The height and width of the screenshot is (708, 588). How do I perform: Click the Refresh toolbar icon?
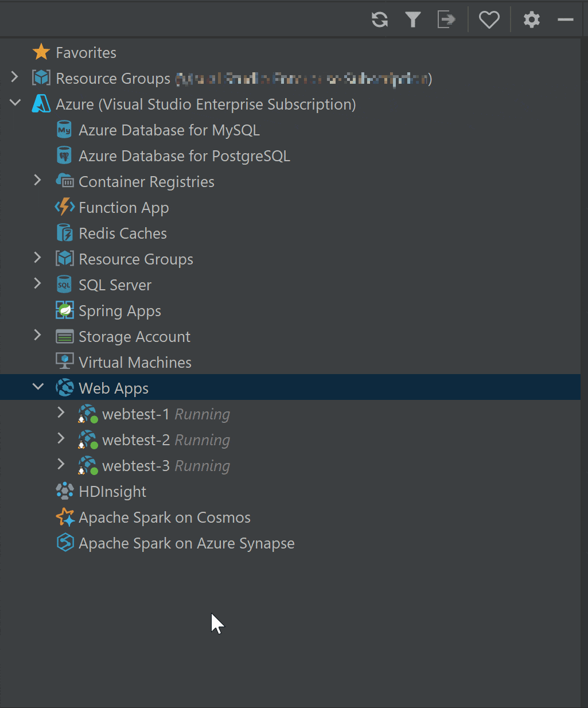[380, 20]
